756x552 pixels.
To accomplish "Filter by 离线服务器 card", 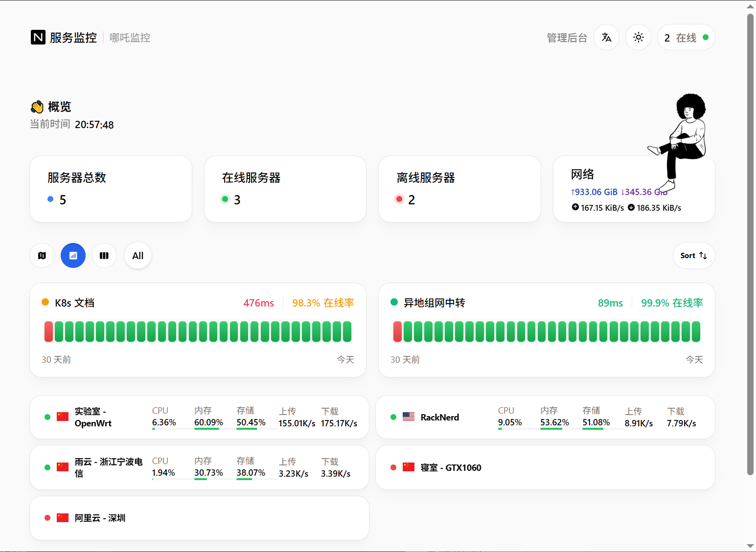I will [459, 189].
